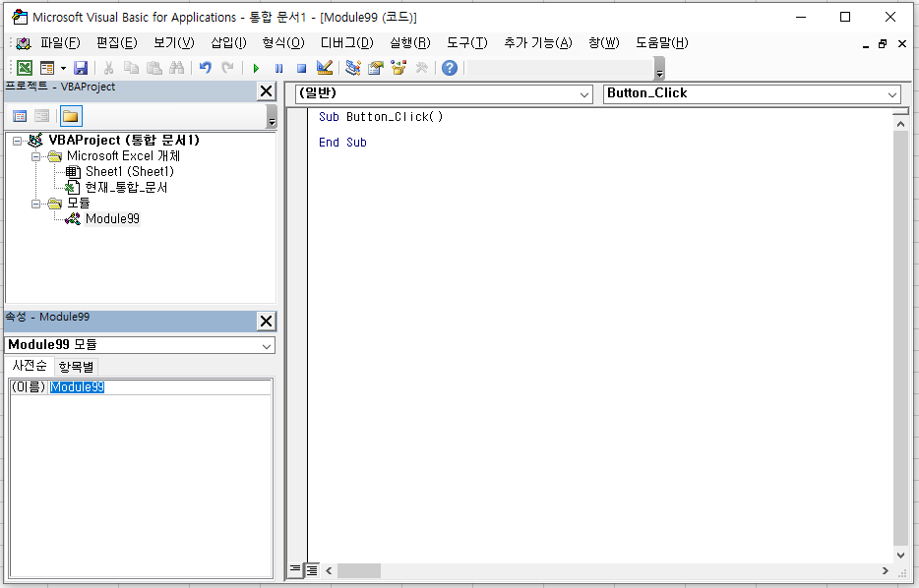Open 도구(T) menu
The width and height of the screenshot is (919, 588).
coord(466,42)
